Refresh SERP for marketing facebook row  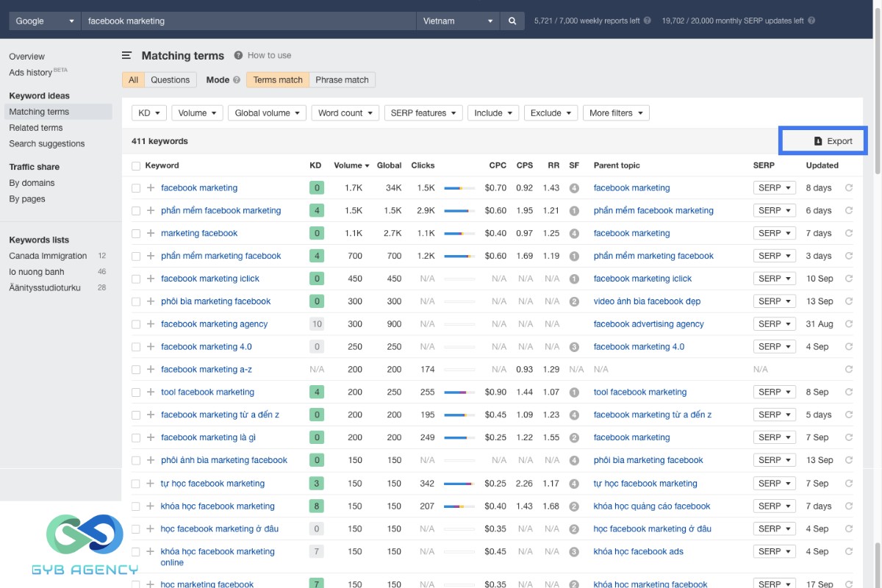point(849,233)
